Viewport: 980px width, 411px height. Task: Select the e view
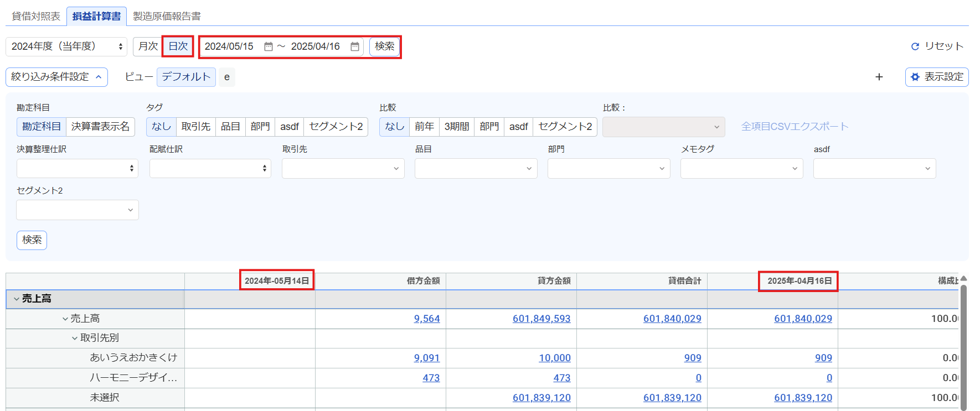(x=227, y=77)
